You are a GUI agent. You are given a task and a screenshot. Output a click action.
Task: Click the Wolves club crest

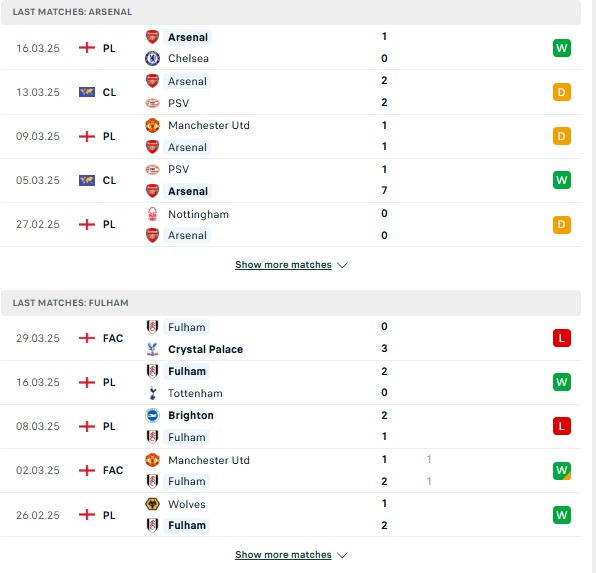pos(152,504)
